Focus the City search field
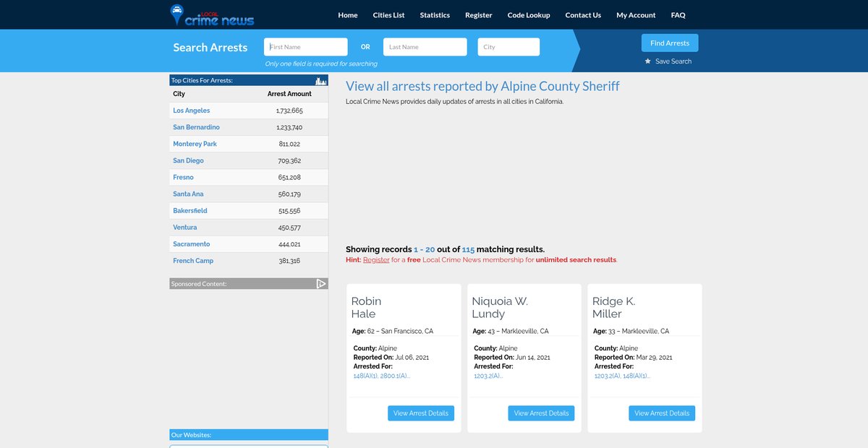Screen dimensions: 868x448 point(509,47)
